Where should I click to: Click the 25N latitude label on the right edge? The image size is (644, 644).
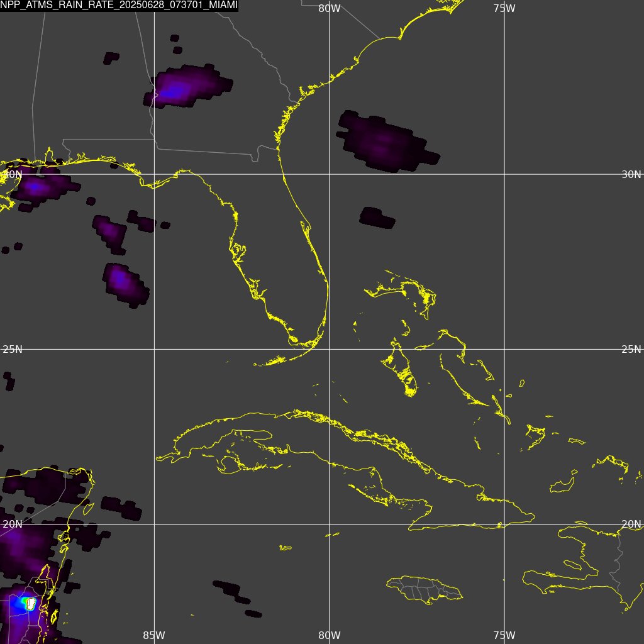pos(631,349)
